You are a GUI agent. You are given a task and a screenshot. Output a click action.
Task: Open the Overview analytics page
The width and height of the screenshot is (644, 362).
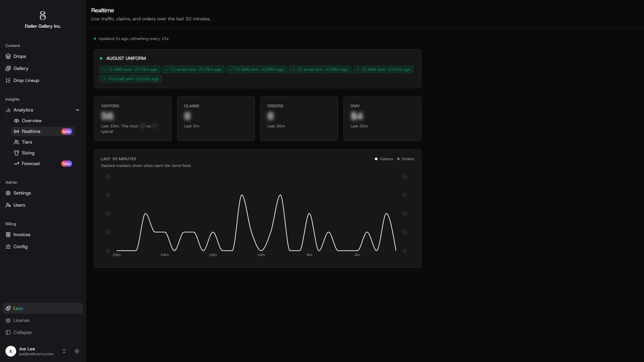click(43, 121)
